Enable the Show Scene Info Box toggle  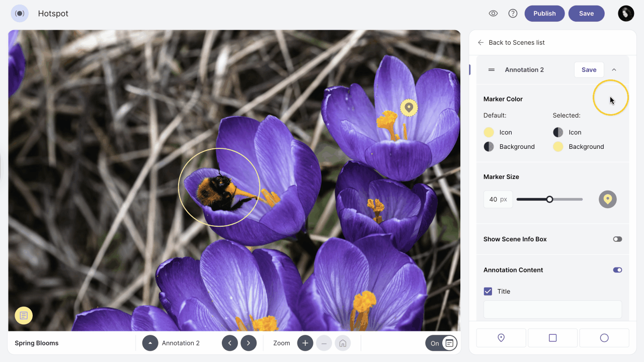617,239
